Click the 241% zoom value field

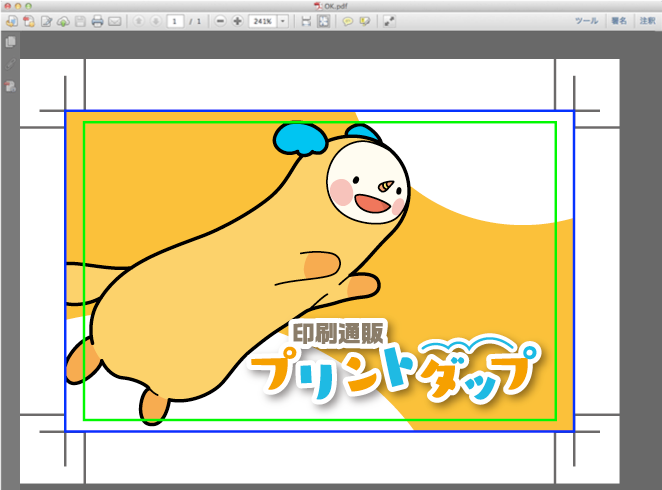tap(262, 21)
